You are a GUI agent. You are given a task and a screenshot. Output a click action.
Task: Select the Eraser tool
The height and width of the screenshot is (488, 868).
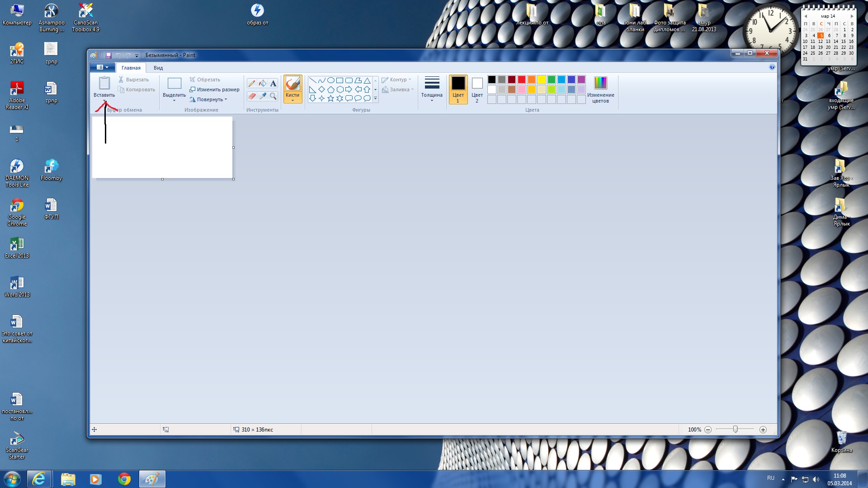[252, 96]
